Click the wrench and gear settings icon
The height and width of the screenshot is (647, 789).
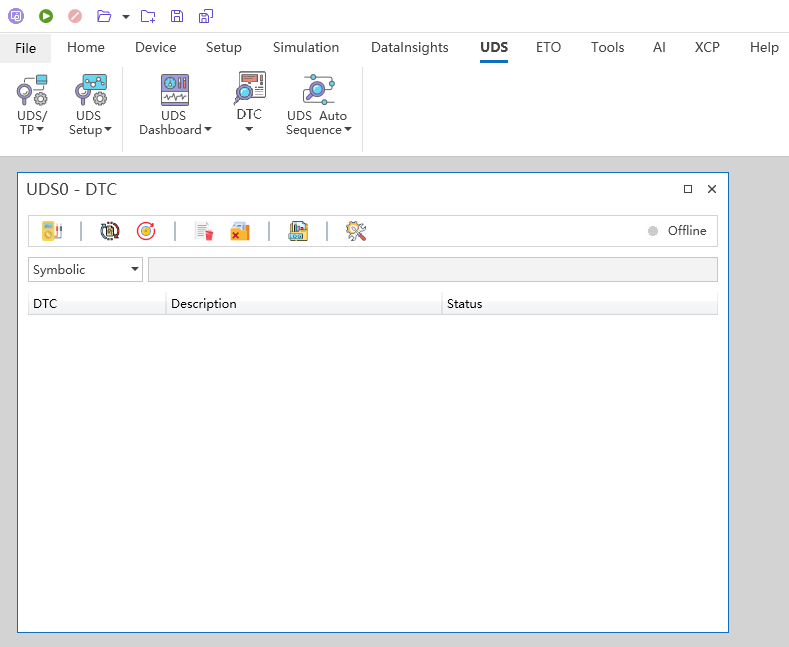point(356,231)
